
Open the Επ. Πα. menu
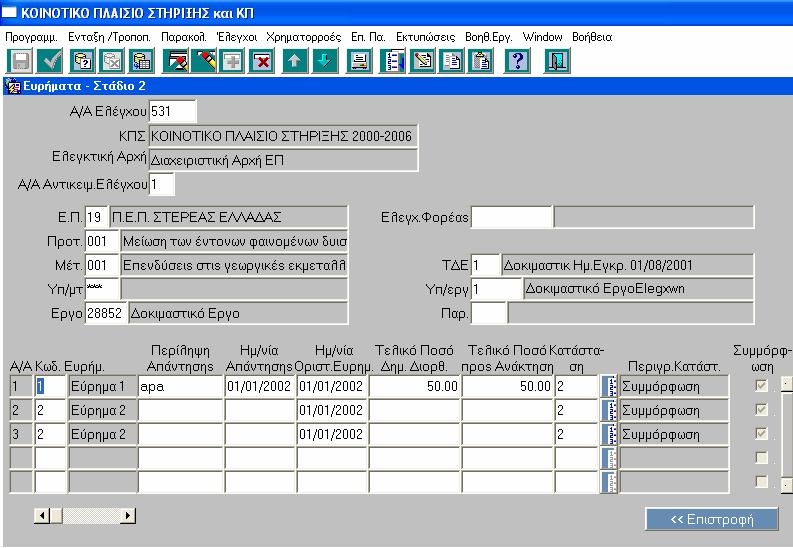pos(368,37)
